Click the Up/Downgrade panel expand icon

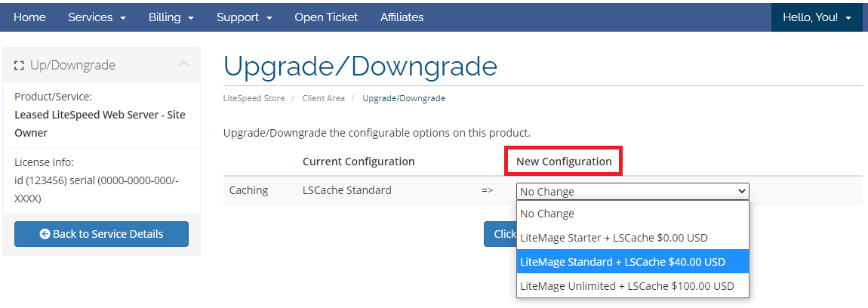[x=20, y=66]
